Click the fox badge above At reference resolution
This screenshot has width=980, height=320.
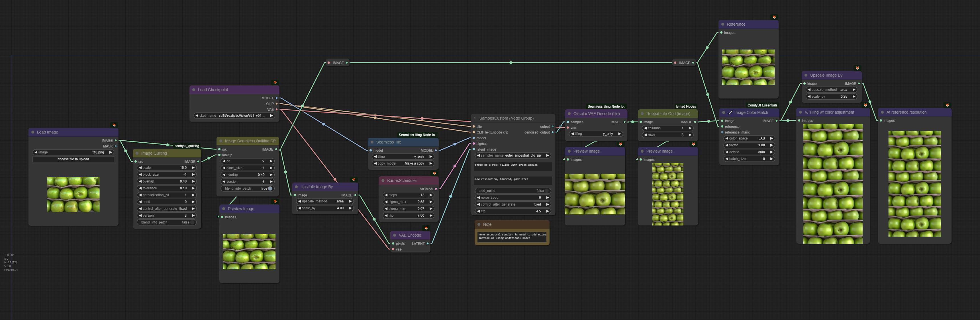947,105
